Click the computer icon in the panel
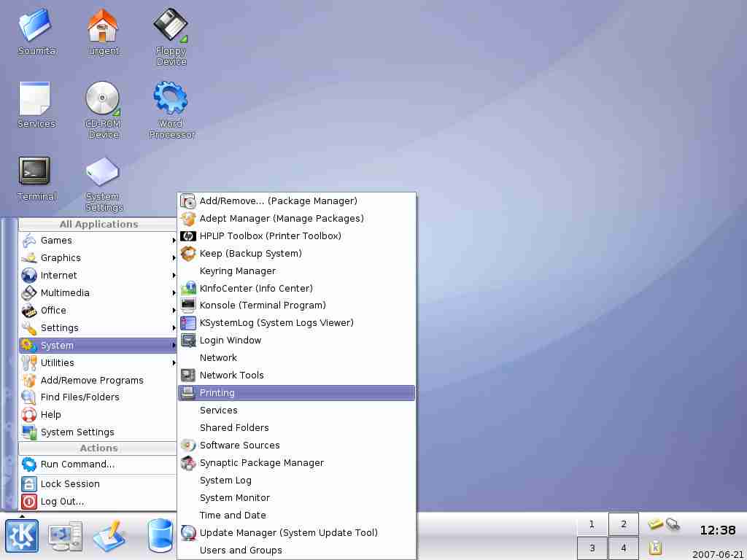 [65, 536]
